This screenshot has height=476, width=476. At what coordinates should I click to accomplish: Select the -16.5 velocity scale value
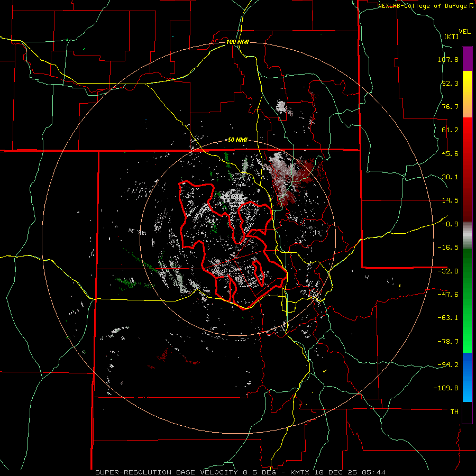click(448, 248)
